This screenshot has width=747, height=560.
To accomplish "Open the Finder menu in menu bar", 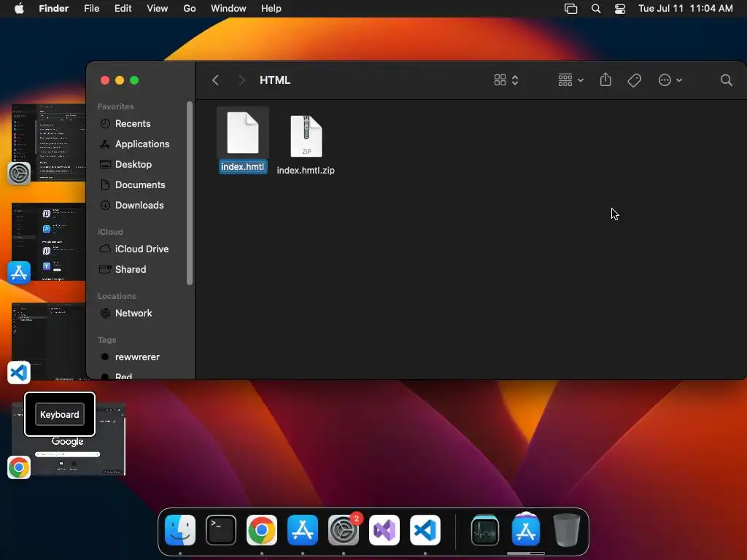I will 54,9.
